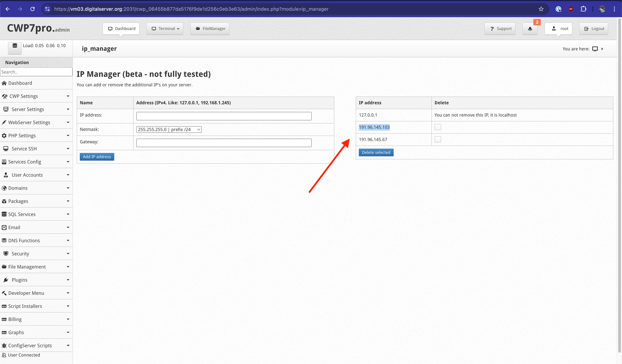Click the breadcrumb monitor icon
Image resolution: width=622 pixels, height=364 pixels.
pos(595,49)
